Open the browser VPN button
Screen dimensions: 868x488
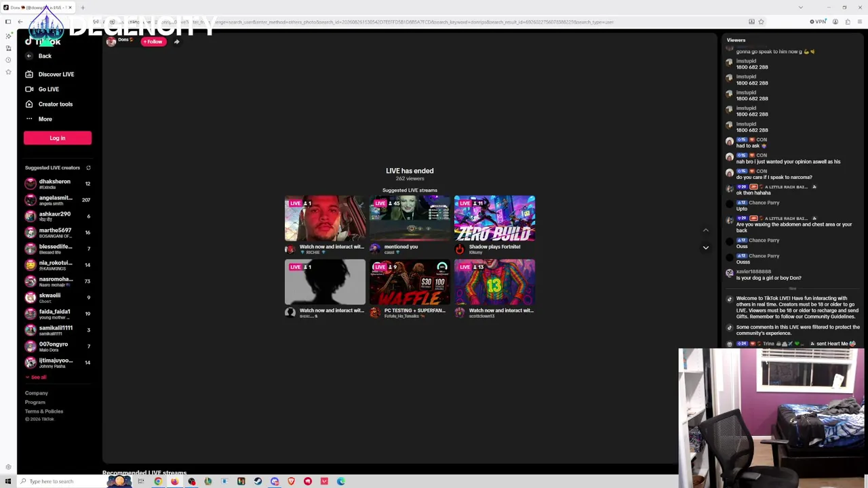818,22
